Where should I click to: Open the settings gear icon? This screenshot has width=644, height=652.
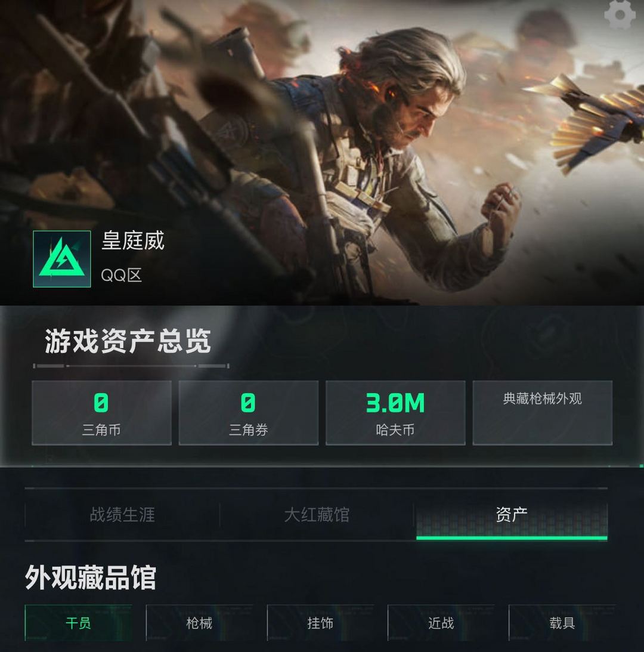point(620,14)
